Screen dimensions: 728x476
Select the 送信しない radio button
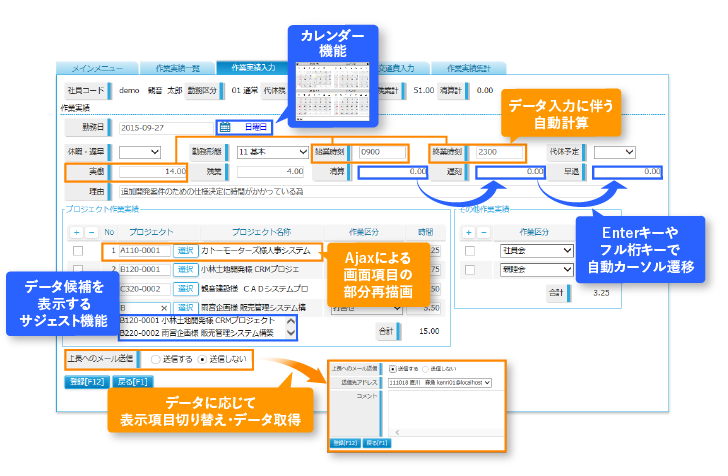point(203,358)
